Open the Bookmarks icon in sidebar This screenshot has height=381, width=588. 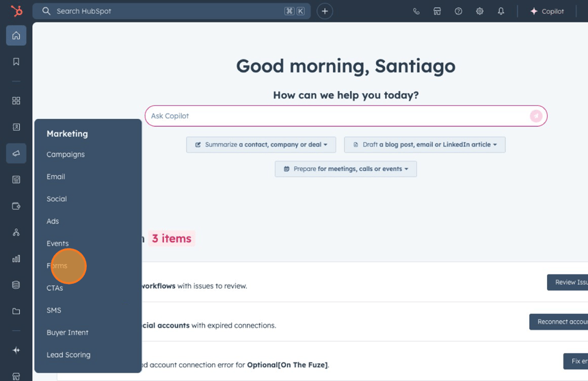[x=16, y=62]
